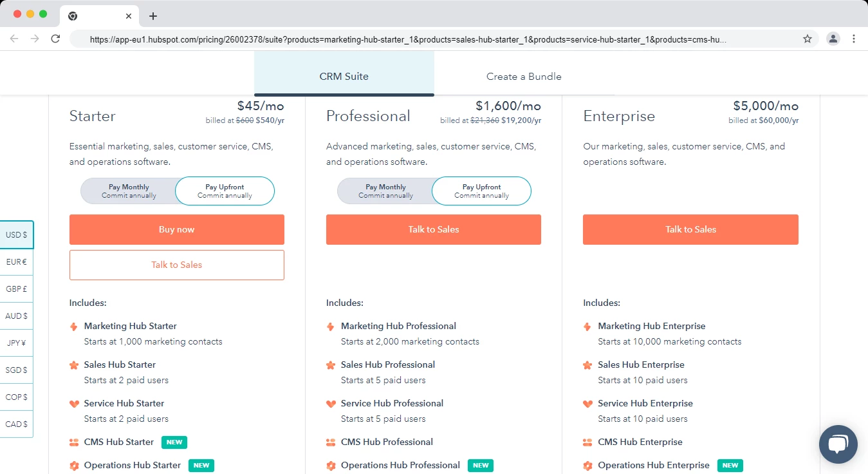Image resolution: width=868 pixels, height=474 pixels.
Task: Click Talk to Sales for Professional
Action: 434,230
